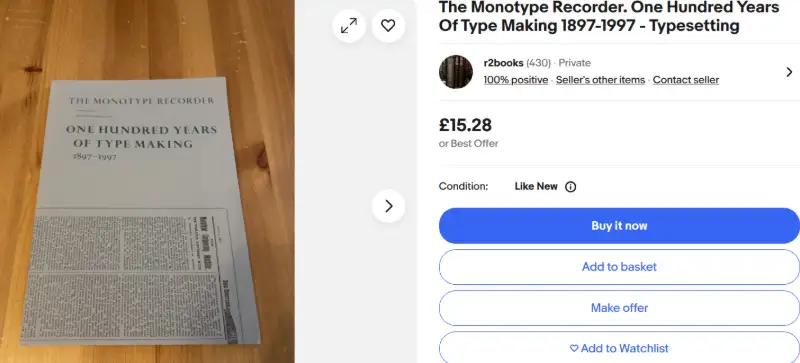Contact seller link
800x363 pixels.
[x=686, y=80]
